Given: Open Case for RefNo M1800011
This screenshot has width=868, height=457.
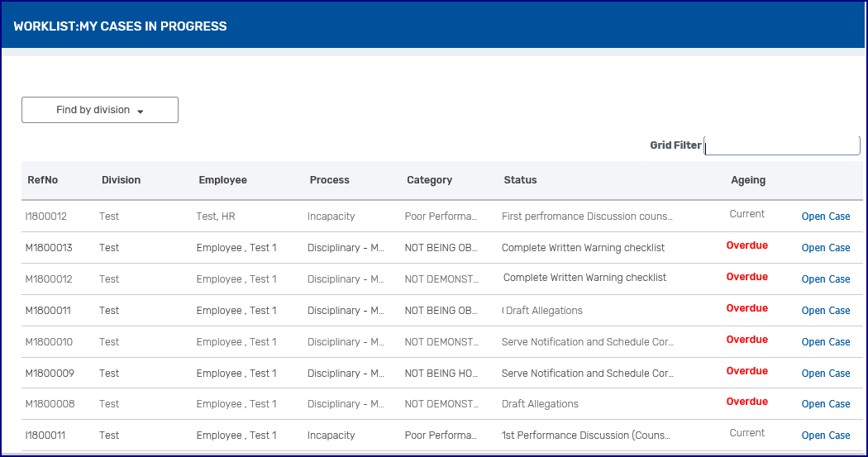Looking at the screenshot, I should (x=825, y=311).
